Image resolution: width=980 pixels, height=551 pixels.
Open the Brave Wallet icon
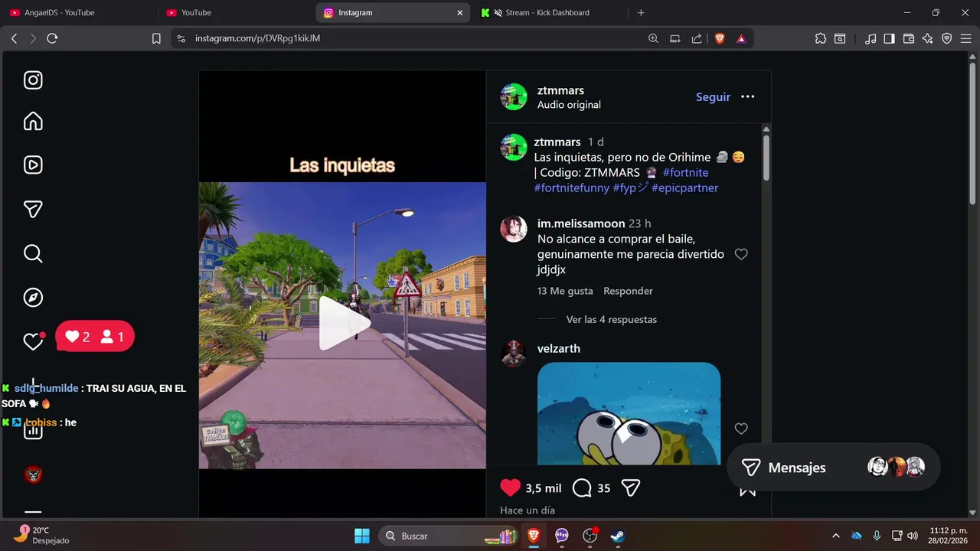[x=909, y=38]
